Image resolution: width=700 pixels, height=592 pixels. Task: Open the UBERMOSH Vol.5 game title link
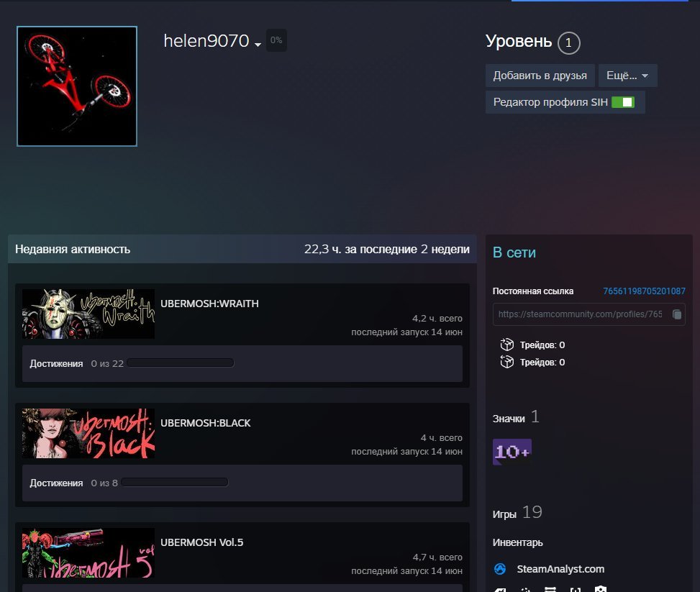pyautogui.click(x=201, y=542)
